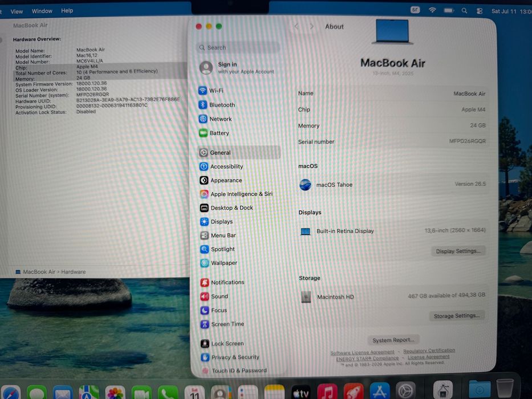Open Storage Settings
This screenshot has width=532, height=399.
[x=457, y=316]
